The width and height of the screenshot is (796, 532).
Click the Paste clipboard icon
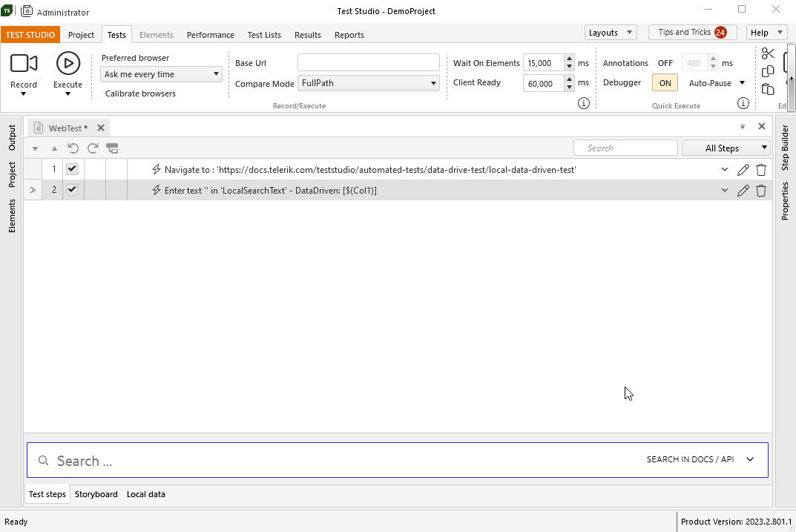point(768,89)
